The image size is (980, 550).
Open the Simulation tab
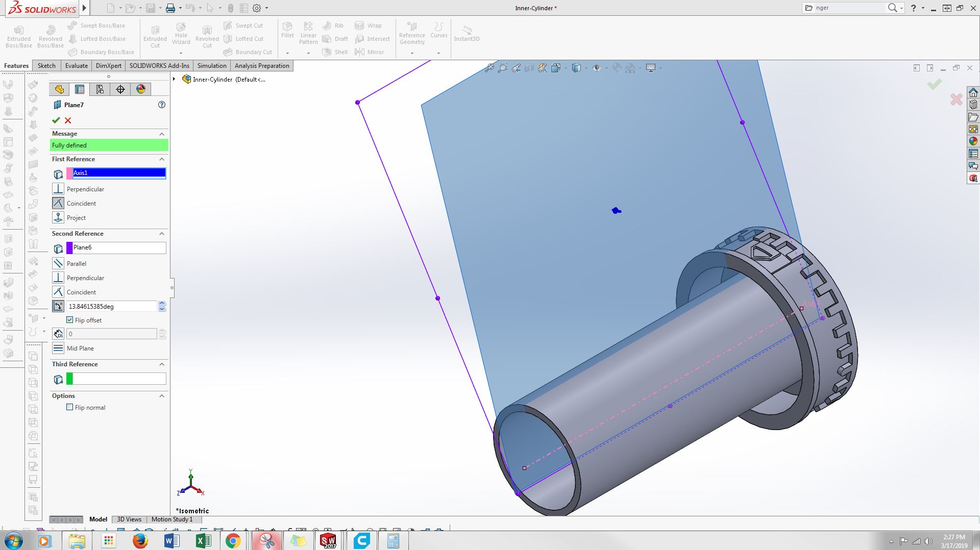(x=212, y=66)
